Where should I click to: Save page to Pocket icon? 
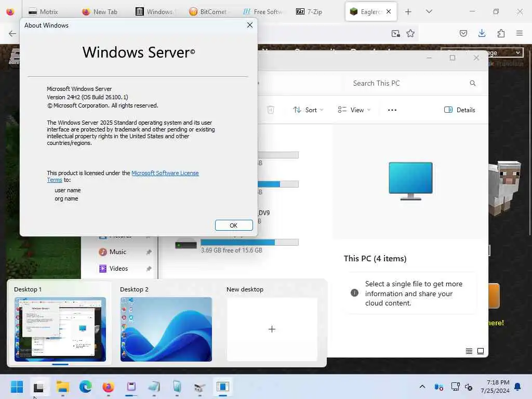click(x=463, y=33)
